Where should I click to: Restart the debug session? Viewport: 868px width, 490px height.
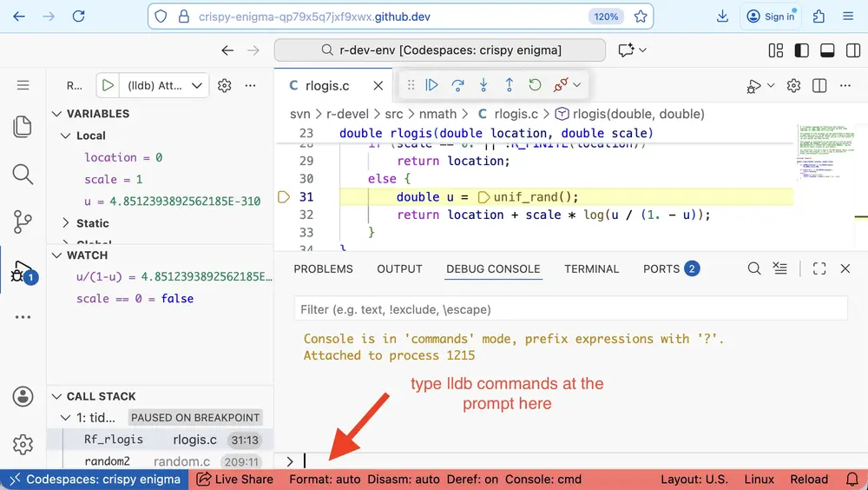(x=536, y=85)
